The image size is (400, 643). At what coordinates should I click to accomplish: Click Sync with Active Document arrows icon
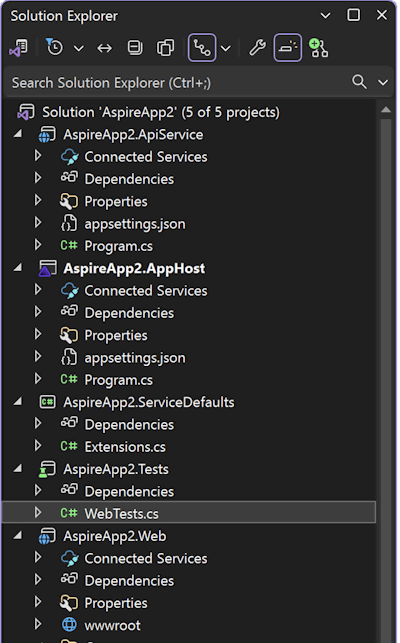coord(105,48)
